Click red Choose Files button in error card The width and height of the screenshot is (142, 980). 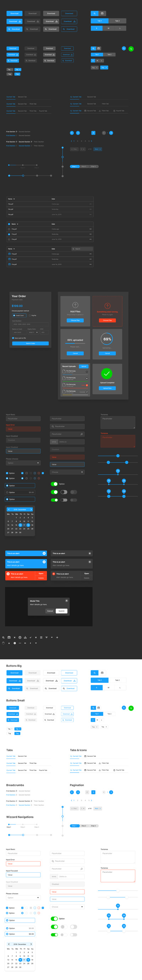[107, 320]
